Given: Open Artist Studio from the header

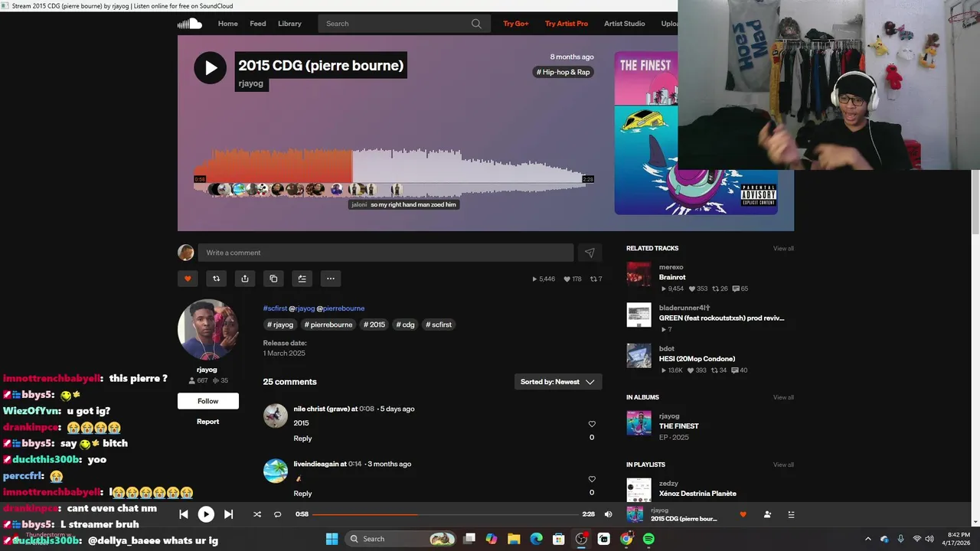Looking at the screenshot, I should click(x=624, y=24).
